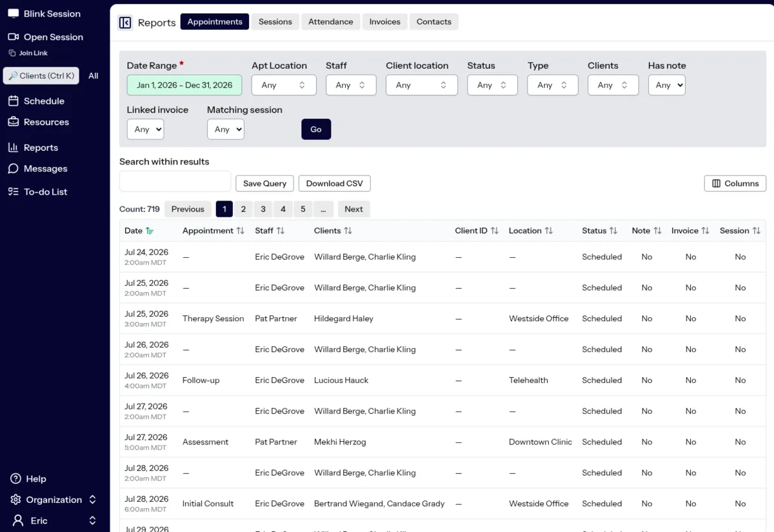
Task: Open the Client location dropdown
Action: pyautogui.click(x=422, y=85)
